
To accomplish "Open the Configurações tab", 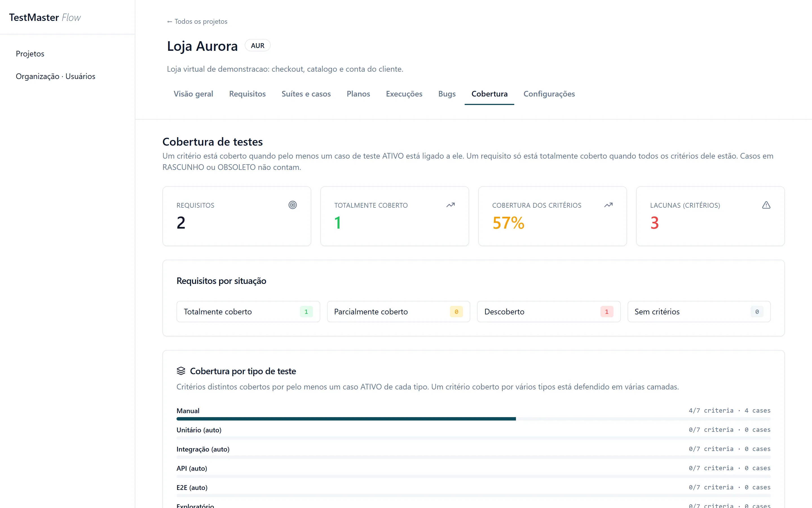I will tap(549, 94).
